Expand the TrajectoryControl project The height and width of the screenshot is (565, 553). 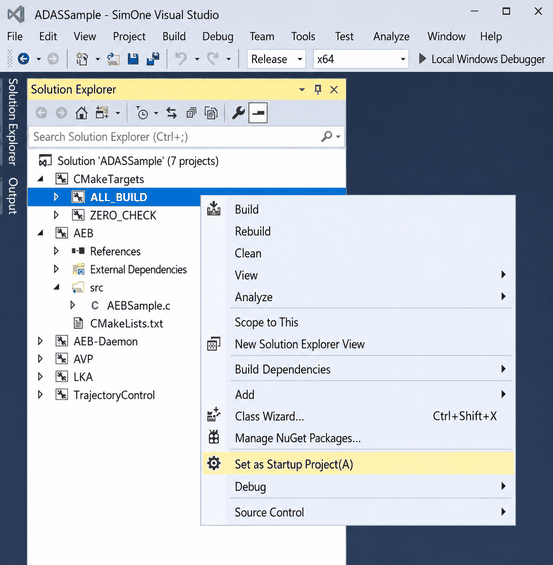pos(40,395)
